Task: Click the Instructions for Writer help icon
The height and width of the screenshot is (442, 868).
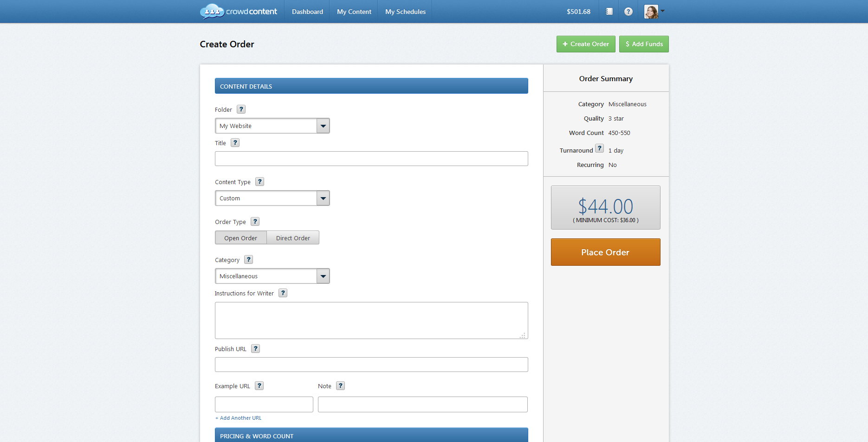Action: [x=283, y=293]
